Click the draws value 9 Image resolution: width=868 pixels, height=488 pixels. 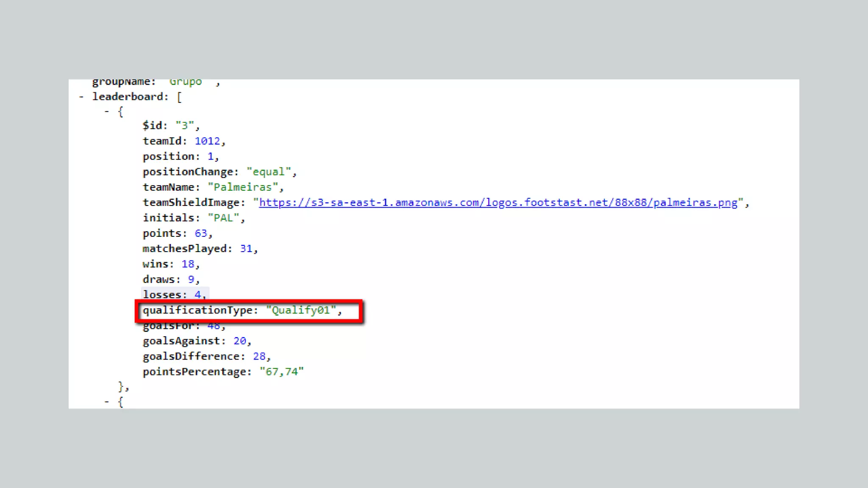click(x=191, y=280)
